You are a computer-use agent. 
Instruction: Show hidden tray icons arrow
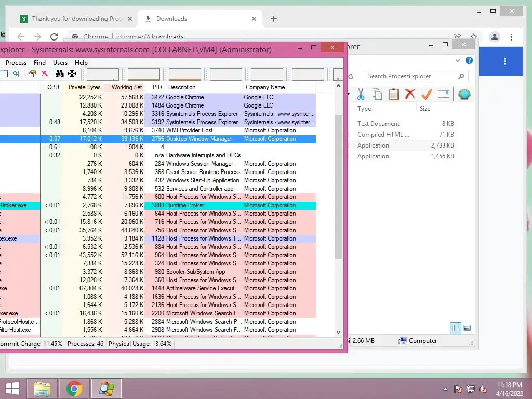[x=445, y=390]
